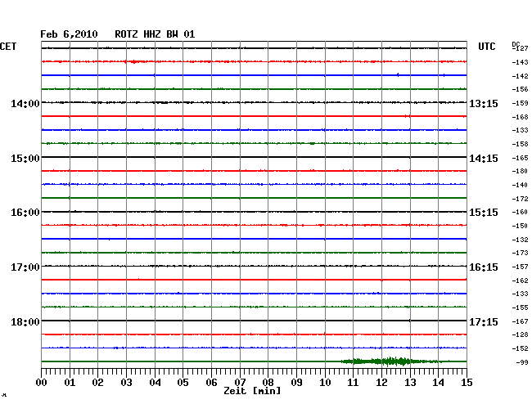Viewport: 532px width, 404px height.
Task: Select the "03" minute axis label
Action: [126, 383]
